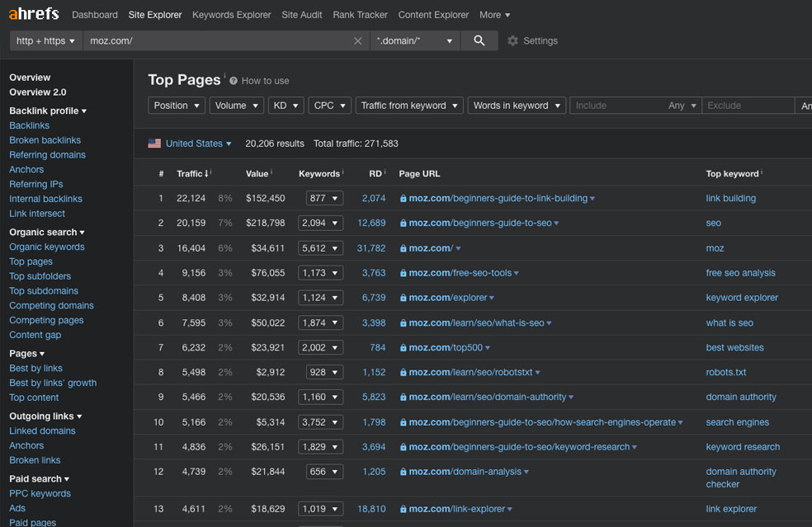The image size is (812, 527).
Task: Open Site Explorer tab
Action: click(x=155, y=15)
